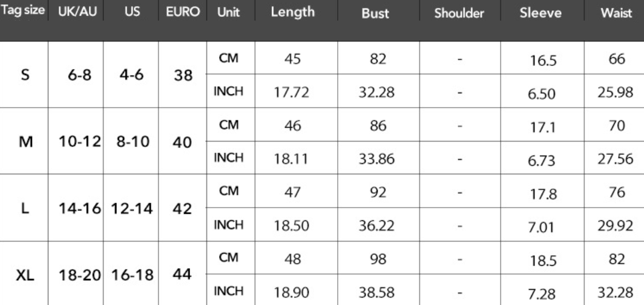Select the Shoulder column header
644x305 pixels.
(459, 13)
